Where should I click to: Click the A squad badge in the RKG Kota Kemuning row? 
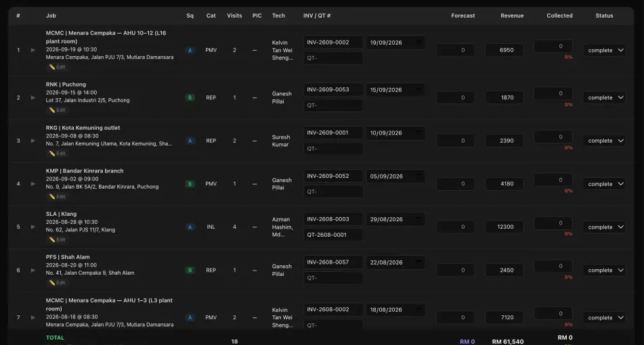click(x=190, y=141)
